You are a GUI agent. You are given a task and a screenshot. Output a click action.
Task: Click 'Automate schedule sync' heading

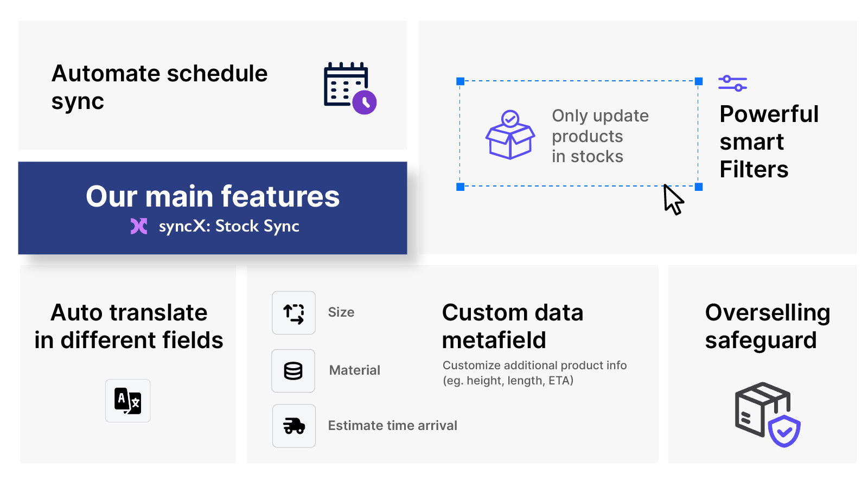tap(159, 87)
